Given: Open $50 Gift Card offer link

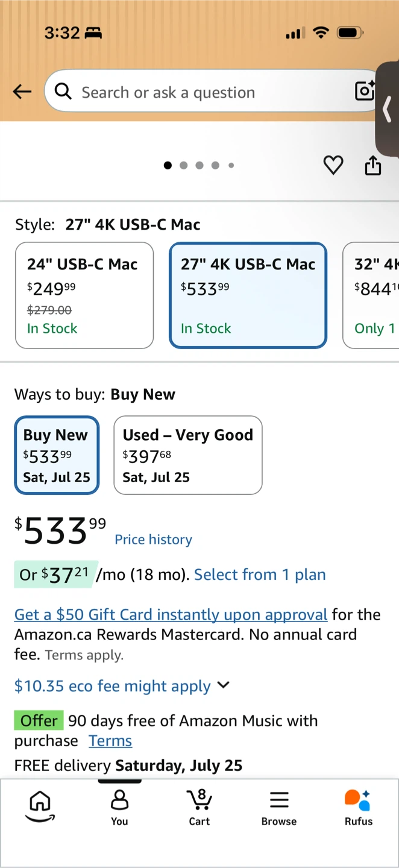Looking at the screenshot, I should tap(171, 614).
